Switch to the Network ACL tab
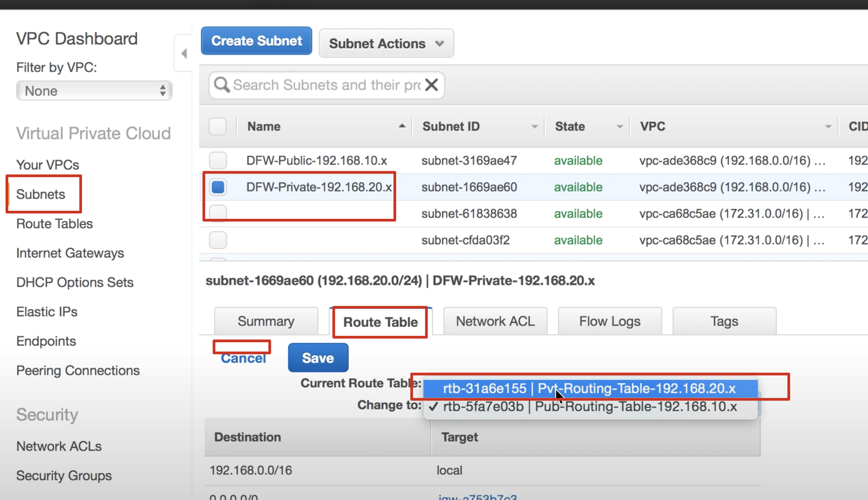Screen dimensions: 868x500 (x=495, y=321)
